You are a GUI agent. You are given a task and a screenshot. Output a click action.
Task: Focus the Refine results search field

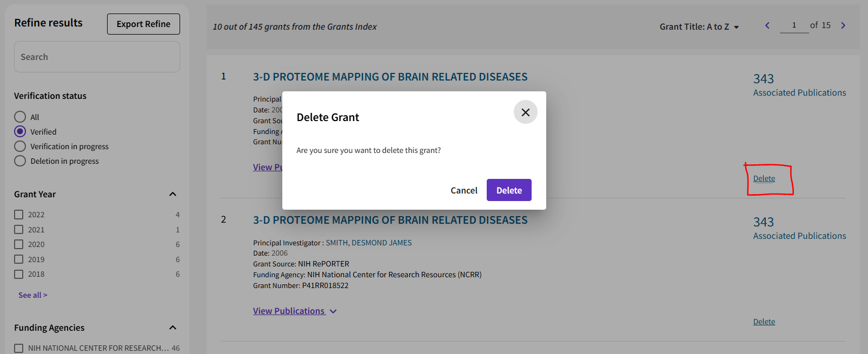[x=97, y=57]
